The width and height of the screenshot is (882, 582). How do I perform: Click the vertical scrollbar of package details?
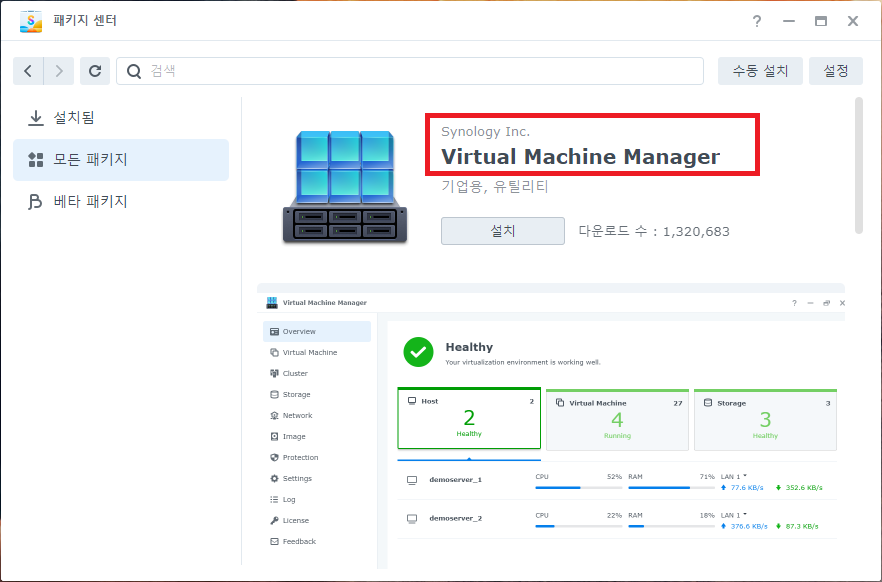(x=858, y=165)
